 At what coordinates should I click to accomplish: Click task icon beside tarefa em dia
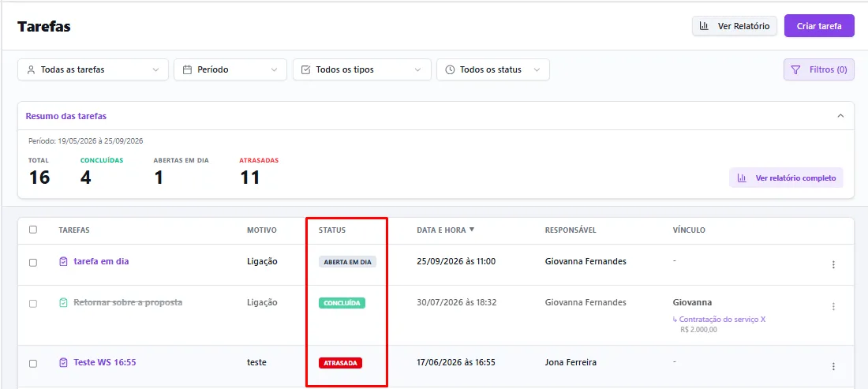click(63, 261)
